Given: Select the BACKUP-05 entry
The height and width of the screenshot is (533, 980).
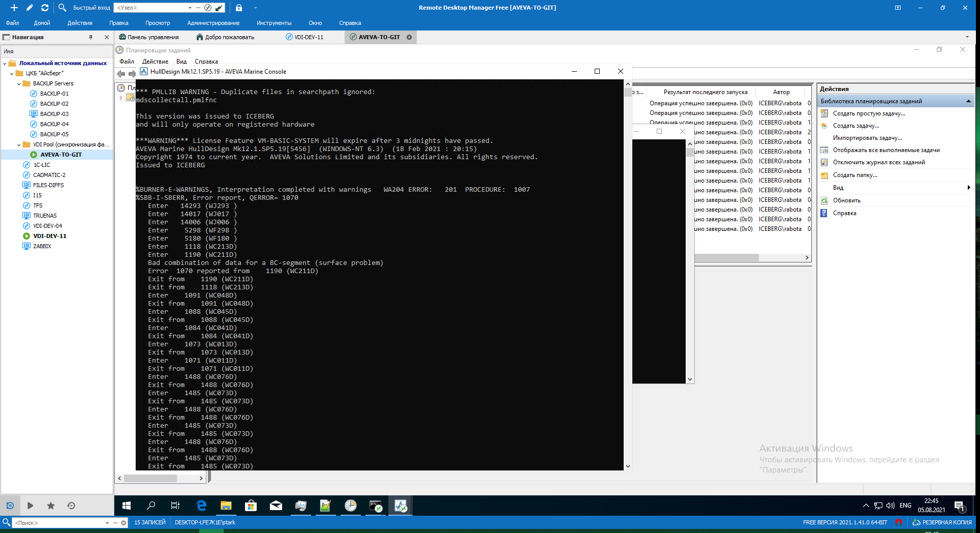Looking at the screenshot, I should [54, 134].
